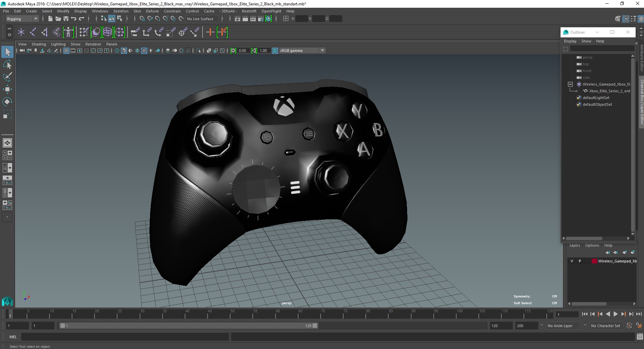Select the Lasso tool in the toolbox
Screen dimensions: 644x349
point(7,64)
